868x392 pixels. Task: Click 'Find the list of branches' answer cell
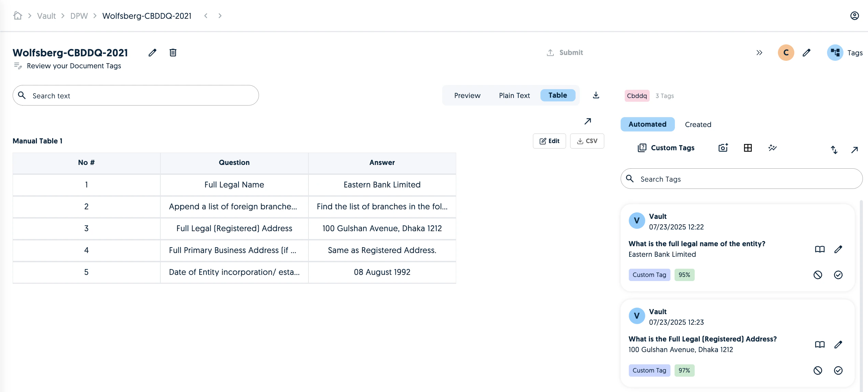382,207
